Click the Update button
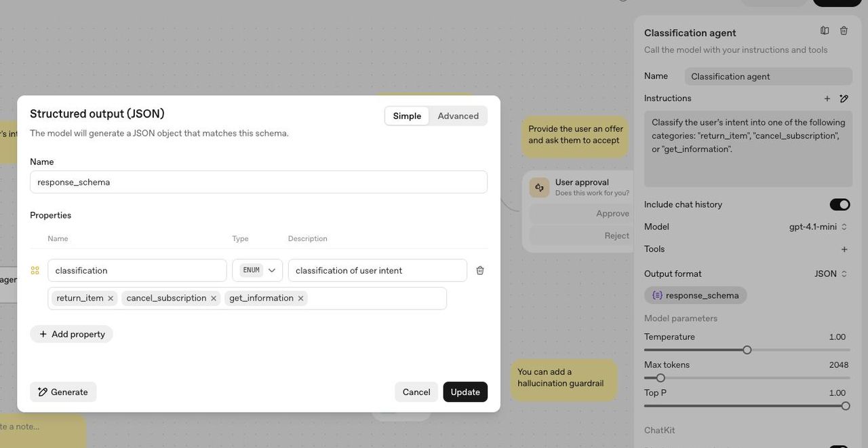Screen dimensions: 868x448 click(x=465, y=391)
